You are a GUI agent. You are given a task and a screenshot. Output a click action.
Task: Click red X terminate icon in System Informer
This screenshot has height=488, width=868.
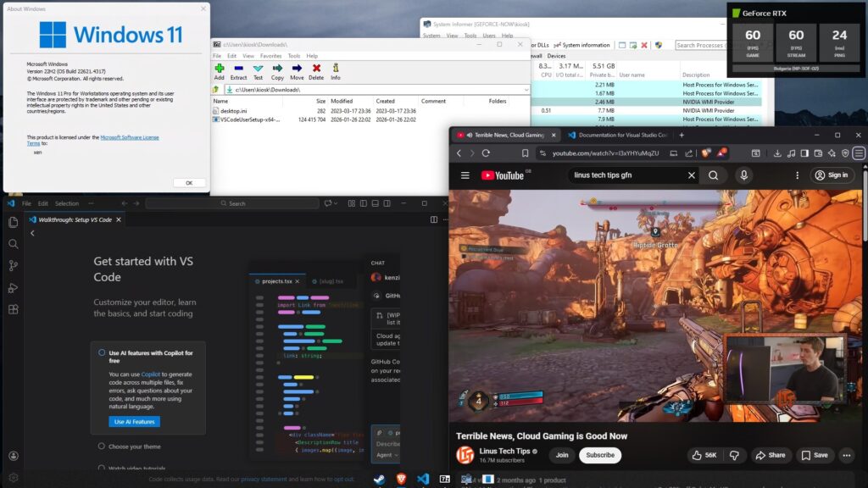coord(644,46)
